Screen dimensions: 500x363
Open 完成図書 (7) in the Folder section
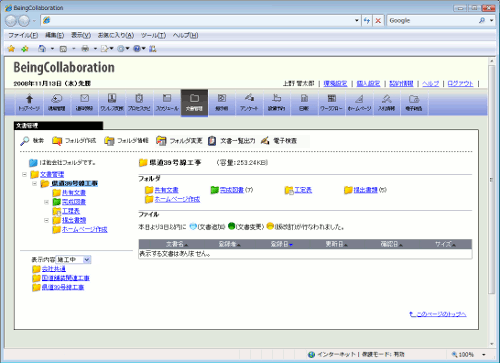coord(232,190)
